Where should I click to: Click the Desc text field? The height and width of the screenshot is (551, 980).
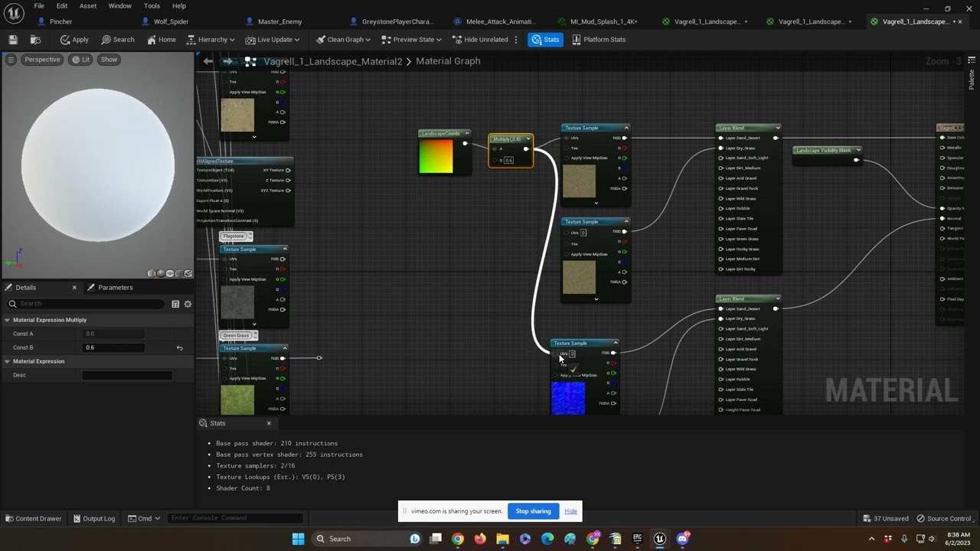point(127,375)
